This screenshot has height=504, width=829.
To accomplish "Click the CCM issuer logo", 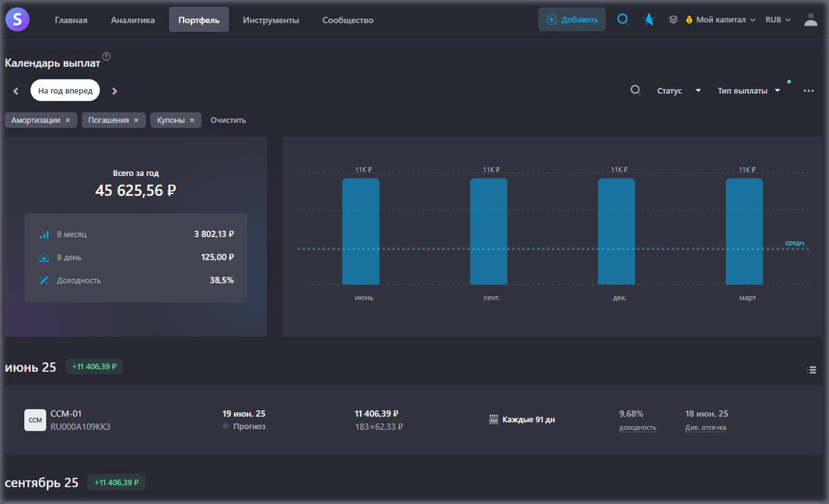I will click(35, 420).
